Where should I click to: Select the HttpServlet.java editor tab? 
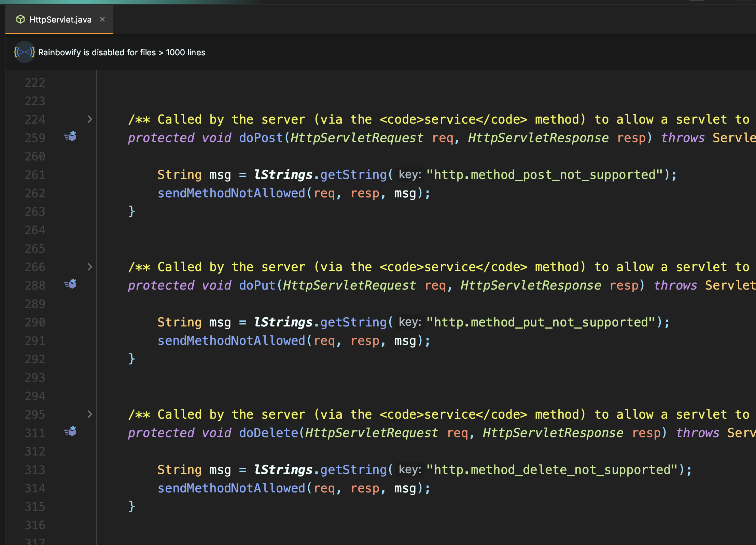coord(59,19)
